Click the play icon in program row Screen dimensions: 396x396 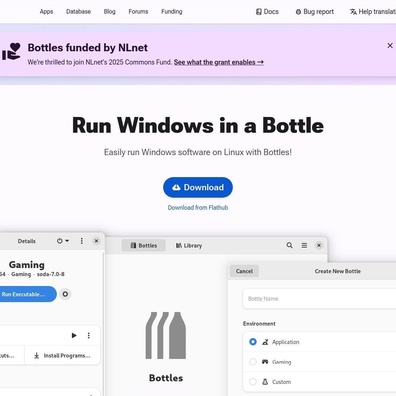pyautogui.click(x=74, y=335)
